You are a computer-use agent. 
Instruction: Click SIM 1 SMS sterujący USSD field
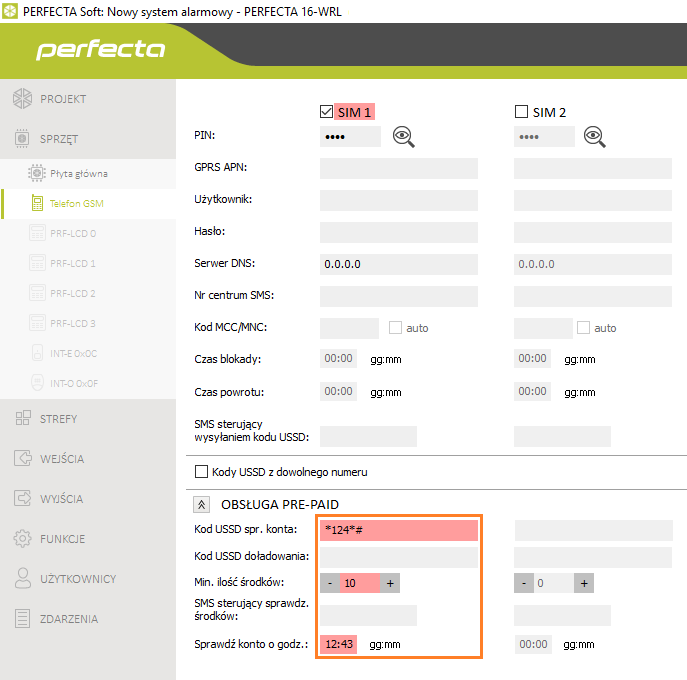point(368,436)
